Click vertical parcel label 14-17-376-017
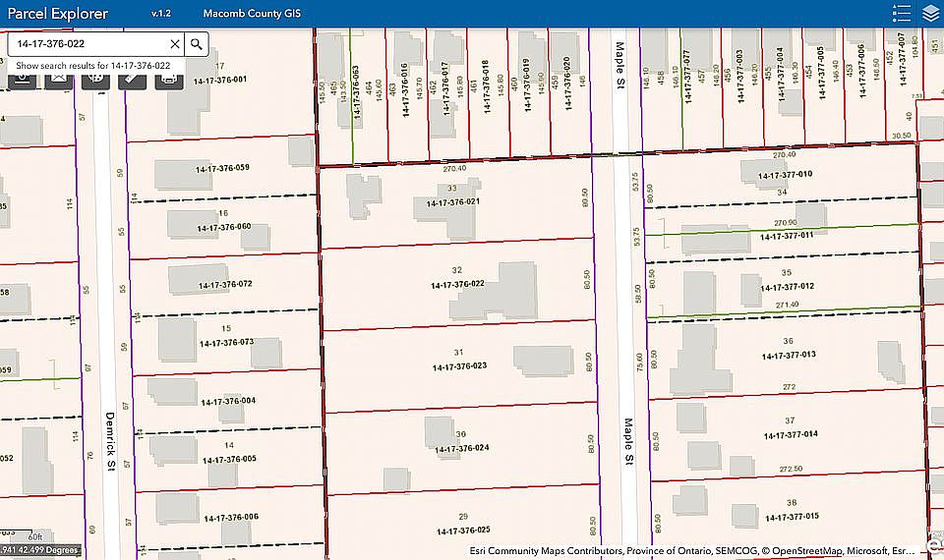 point(444,88)
